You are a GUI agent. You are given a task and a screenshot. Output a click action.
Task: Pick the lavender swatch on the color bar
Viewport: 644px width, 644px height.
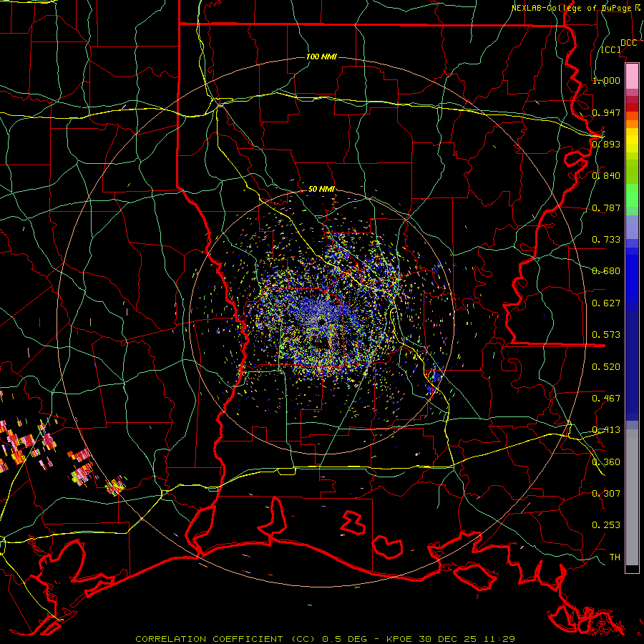pyautogui.click(x=632, y=228)
